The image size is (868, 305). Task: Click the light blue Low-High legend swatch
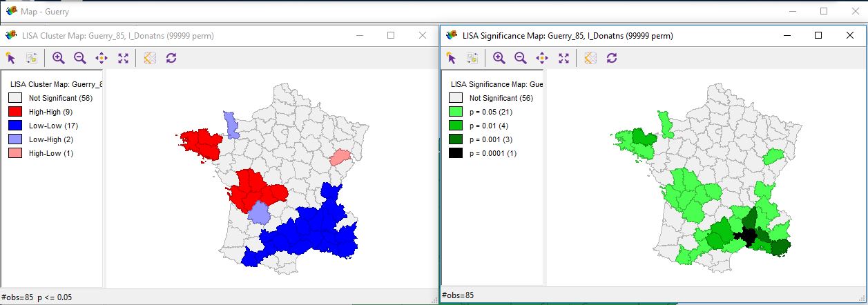point(15,139)
